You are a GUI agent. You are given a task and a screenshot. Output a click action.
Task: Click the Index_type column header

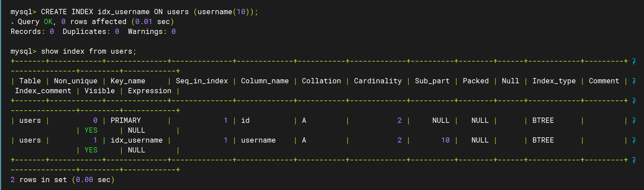tap(554, 81)
